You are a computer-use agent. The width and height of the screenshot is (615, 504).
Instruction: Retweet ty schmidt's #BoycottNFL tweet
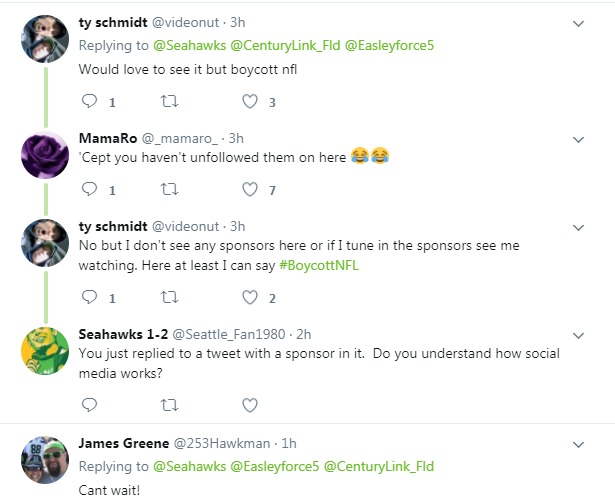coord(169,297)
